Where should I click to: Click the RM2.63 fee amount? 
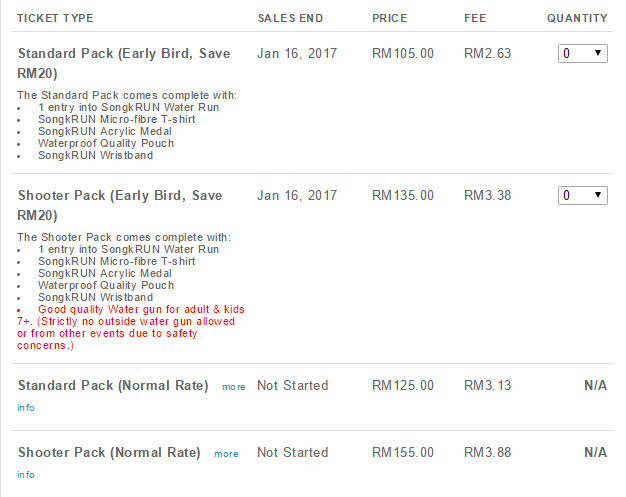pos(487,53)
